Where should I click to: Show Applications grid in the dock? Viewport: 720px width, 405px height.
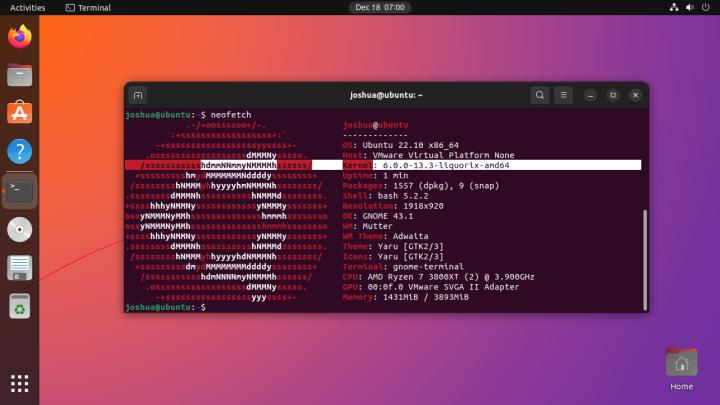point(19,383)
